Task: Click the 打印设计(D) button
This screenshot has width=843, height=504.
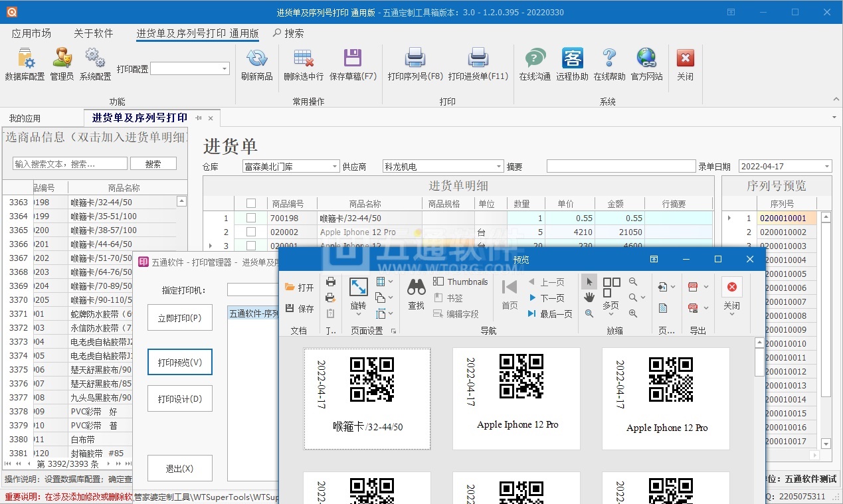Action: 180,399
